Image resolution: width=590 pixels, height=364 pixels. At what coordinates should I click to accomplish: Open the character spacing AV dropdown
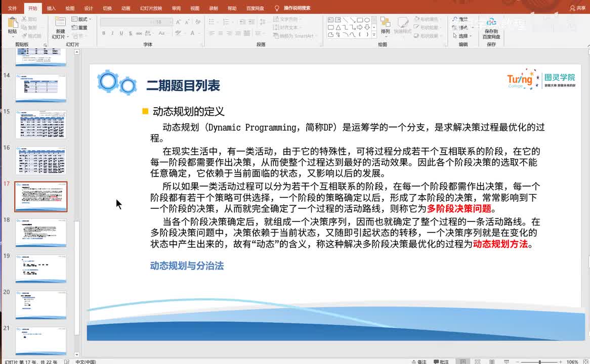click(x=149, y=33)
